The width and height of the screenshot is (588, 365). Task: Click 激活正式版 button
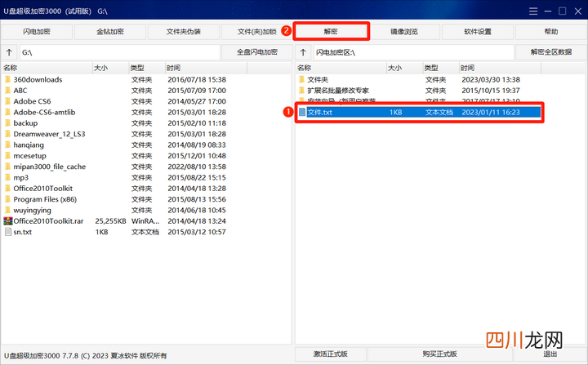click(331, 354)
